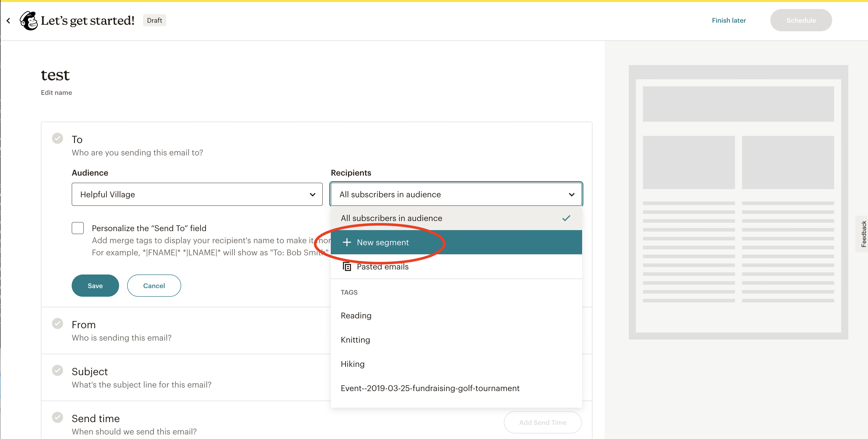
Task: Click the status circle beside the From section
Action: [57, 323]
